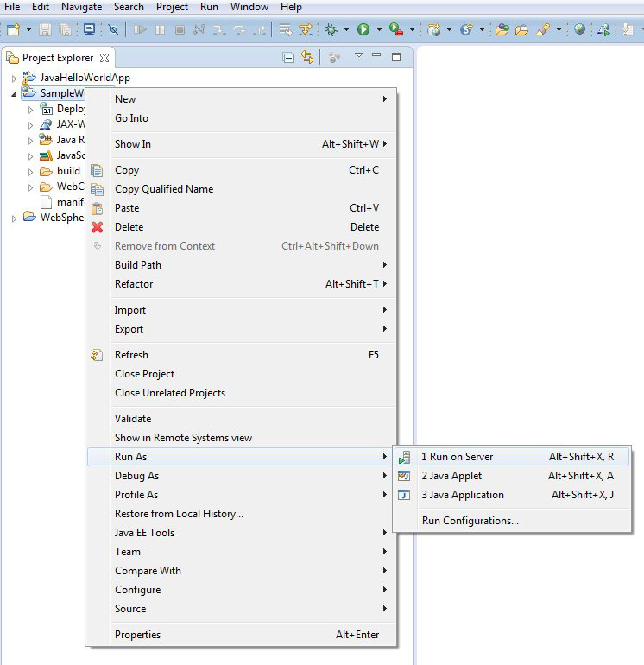The height and width of the screenshot is (665, 644).
Task: Choose Java Applet from Run As submenu
Action: pos(512,476)
